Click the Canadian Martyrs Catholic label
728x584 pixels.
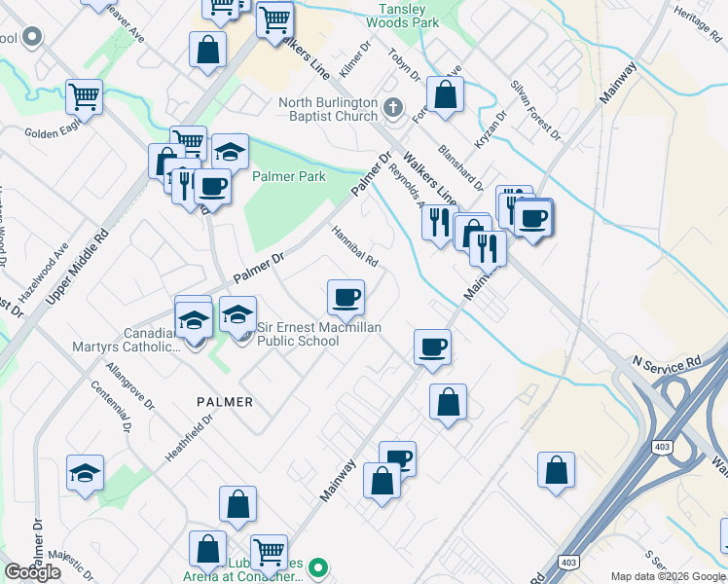127,340
